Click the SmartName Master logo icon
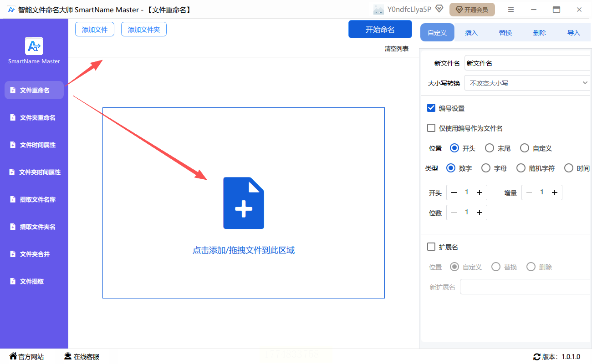 pyautogui.click(x=34, y=46)
